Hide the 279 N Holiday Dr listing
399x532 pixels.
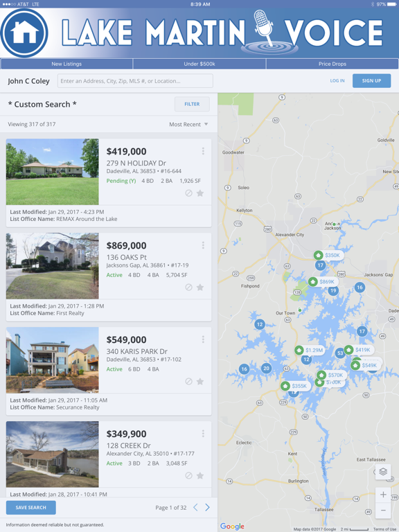coord(188,193)
